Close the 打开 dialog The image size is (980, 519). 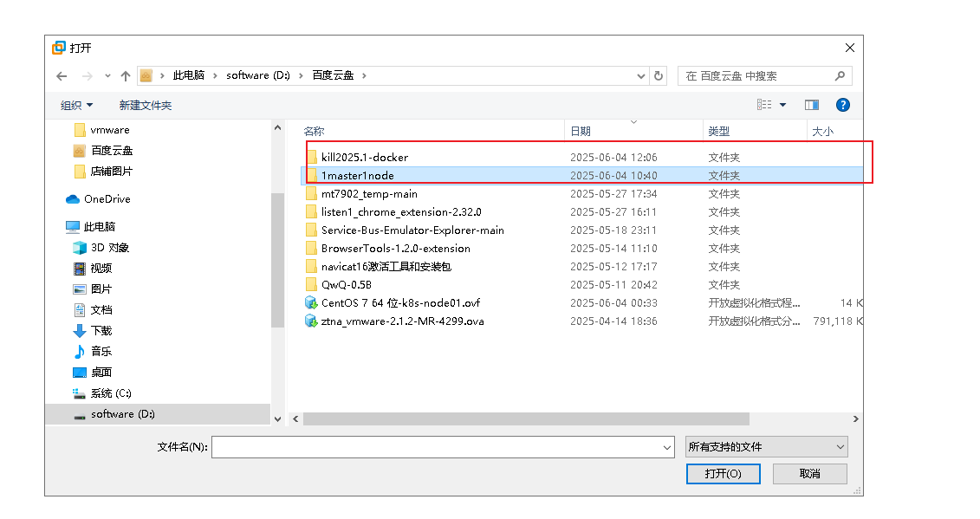849,48
